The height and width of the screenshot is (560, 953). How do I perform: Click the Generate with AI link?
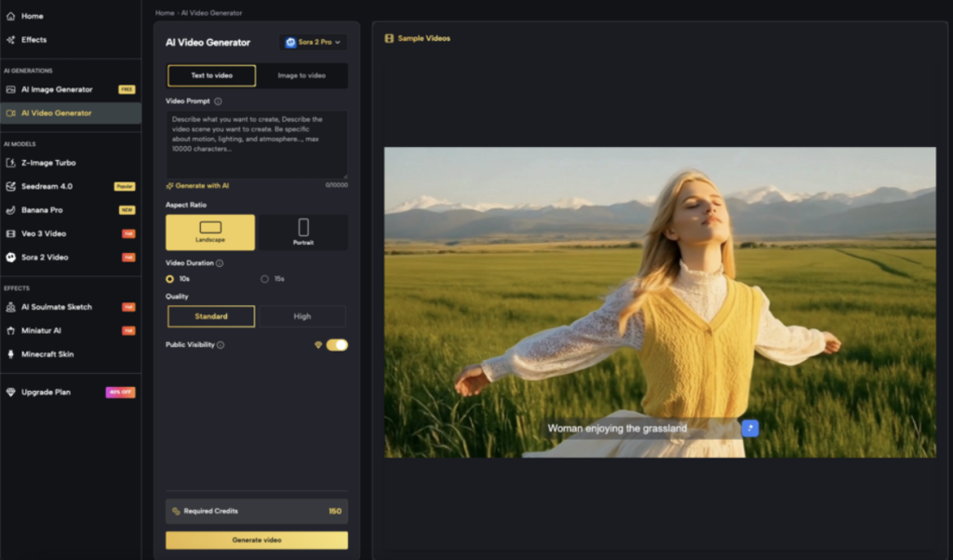[x=201, y=186]
